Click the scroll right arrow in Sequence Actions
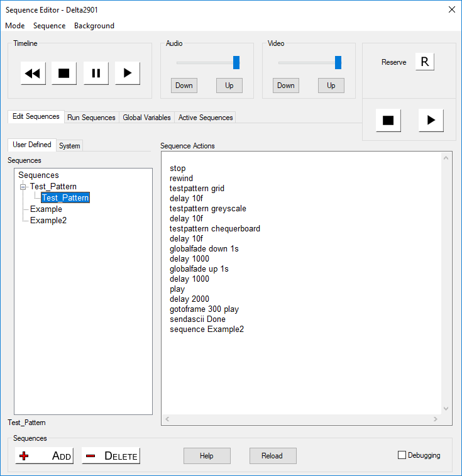Screen dimensions: 462x476 click(436, 419)
